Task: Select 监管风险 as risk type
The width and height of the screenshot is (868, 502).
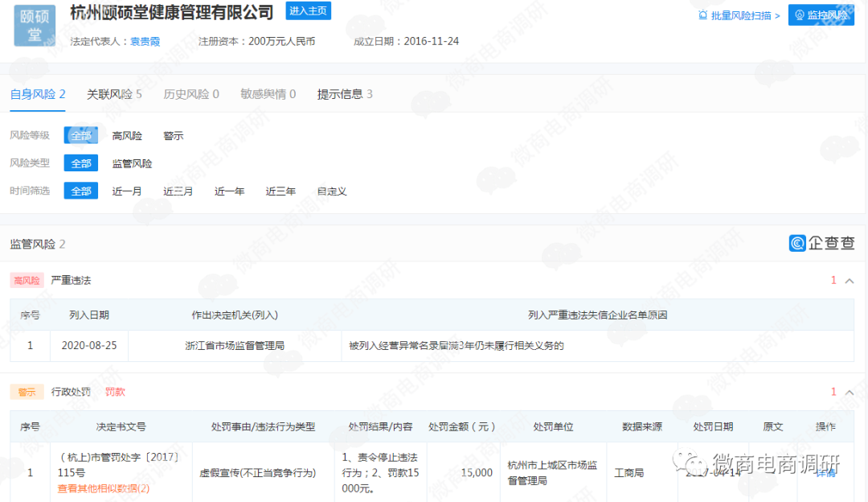Action: click(x=132, y=163)
